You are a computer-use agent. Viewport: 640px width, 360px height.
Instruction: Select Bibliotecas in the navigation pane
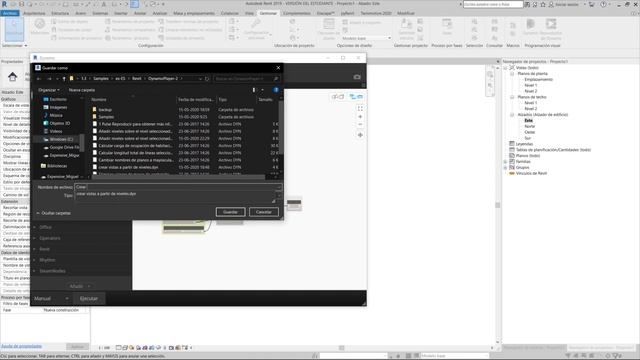pyautogui.click(x=57, y=166)
